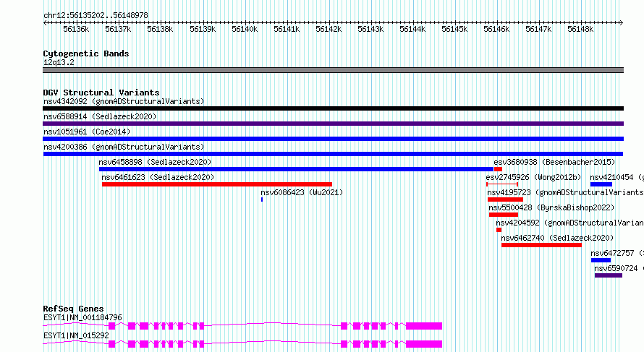Click the 56136k ruler position
Viewport: 644px width, 352px height.
point(76,29)
